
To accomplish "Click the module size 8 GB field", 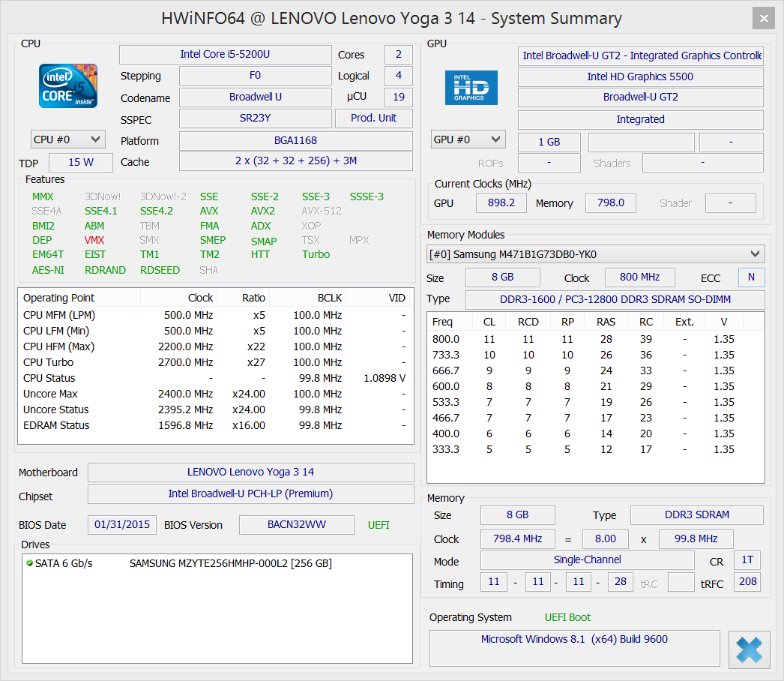I will tap(502, 277).
